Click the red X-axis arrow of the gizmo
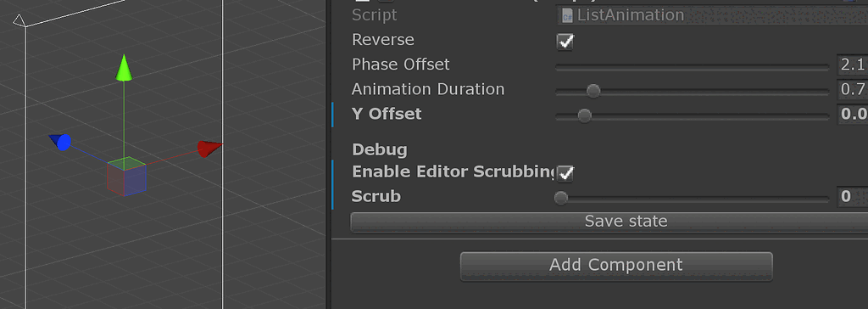The image size is (868, 309). coord(210,149)
